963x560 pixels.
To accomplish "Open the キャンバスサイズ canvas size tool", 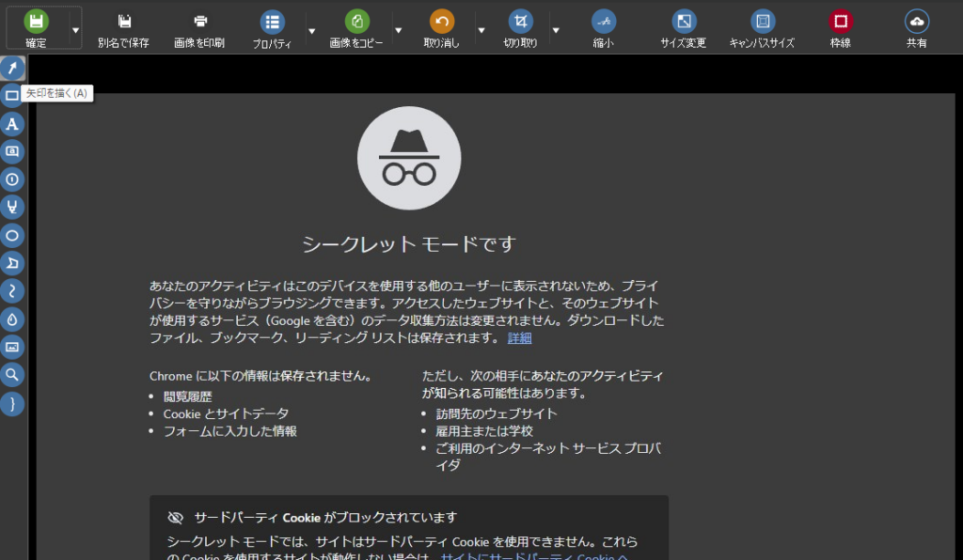I will point(762,29).
